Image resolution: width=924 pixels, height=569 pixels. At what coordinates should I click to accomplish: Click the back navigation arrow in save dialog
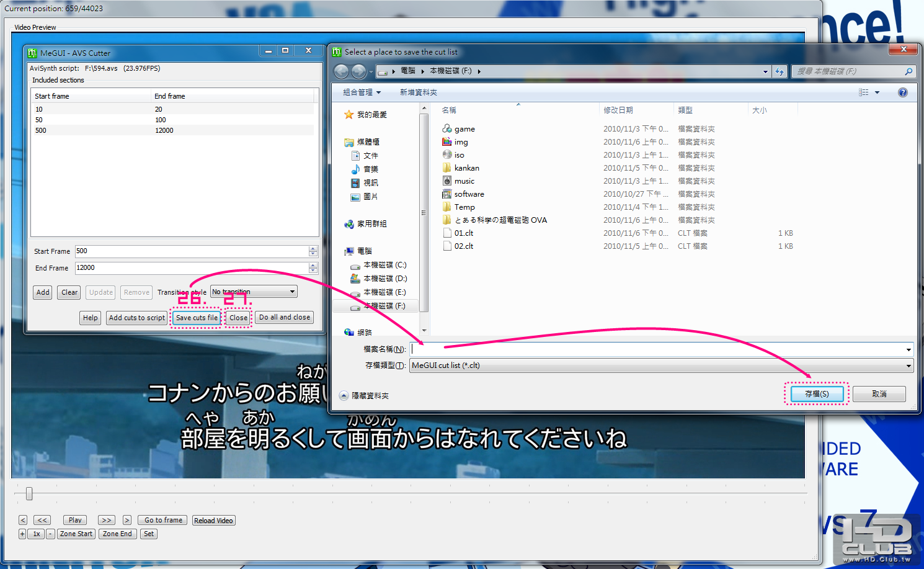[x=341, y=71]
